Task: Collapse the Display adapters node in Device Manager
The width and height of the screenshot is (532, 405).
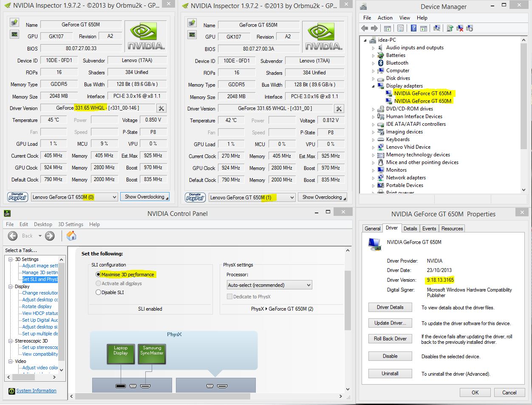Action: (374, 86)
